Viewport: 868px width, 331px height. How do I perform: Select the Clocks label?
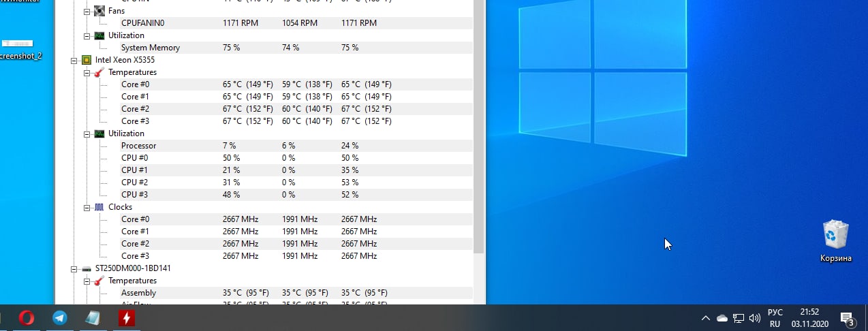(120, 207)
